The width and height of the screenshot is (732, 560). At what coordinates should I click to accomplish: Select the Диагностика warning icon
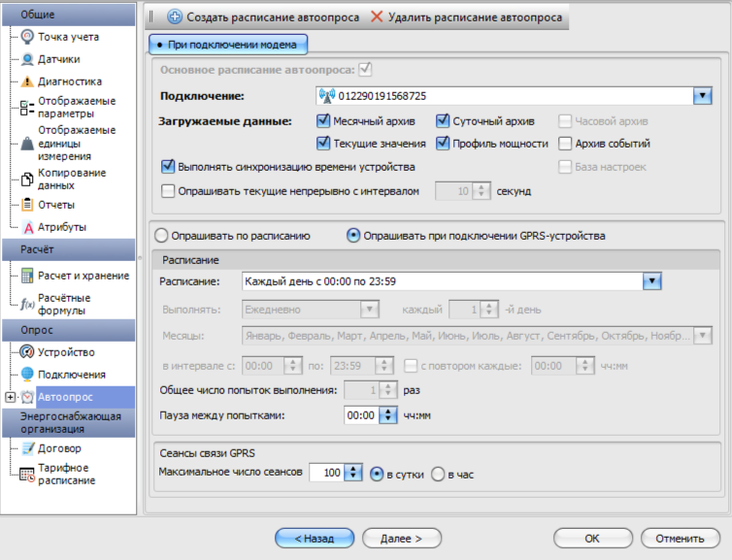(27, 82)
